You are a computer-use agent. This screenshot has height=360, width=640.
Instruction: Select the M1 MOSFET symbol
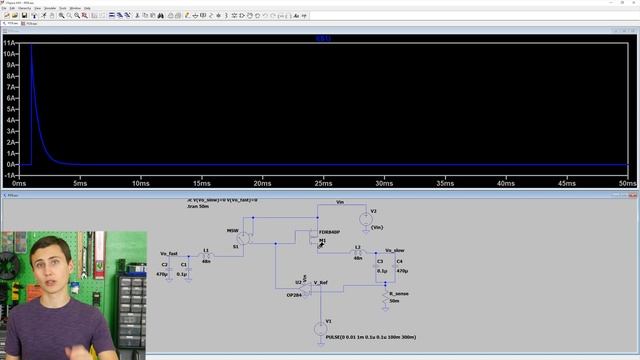tap(314, 238)
